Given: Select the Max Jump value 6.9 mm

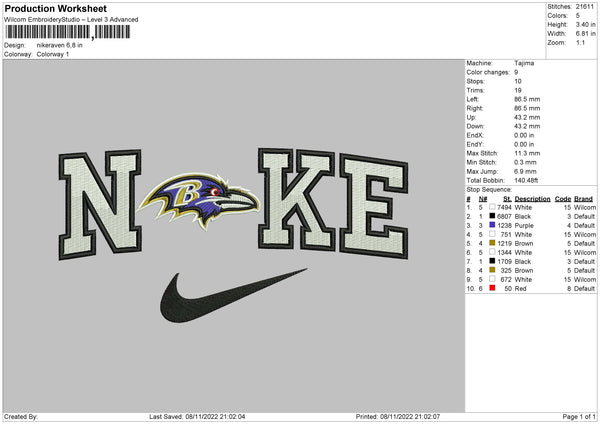Looking at the screenshot, I should coord(525,171).
